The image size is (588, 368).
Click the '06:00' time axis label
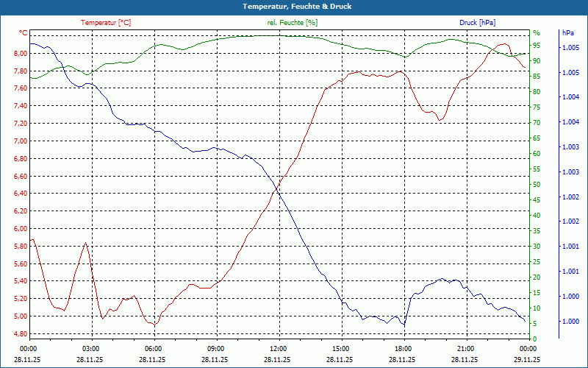pos(152,348)
